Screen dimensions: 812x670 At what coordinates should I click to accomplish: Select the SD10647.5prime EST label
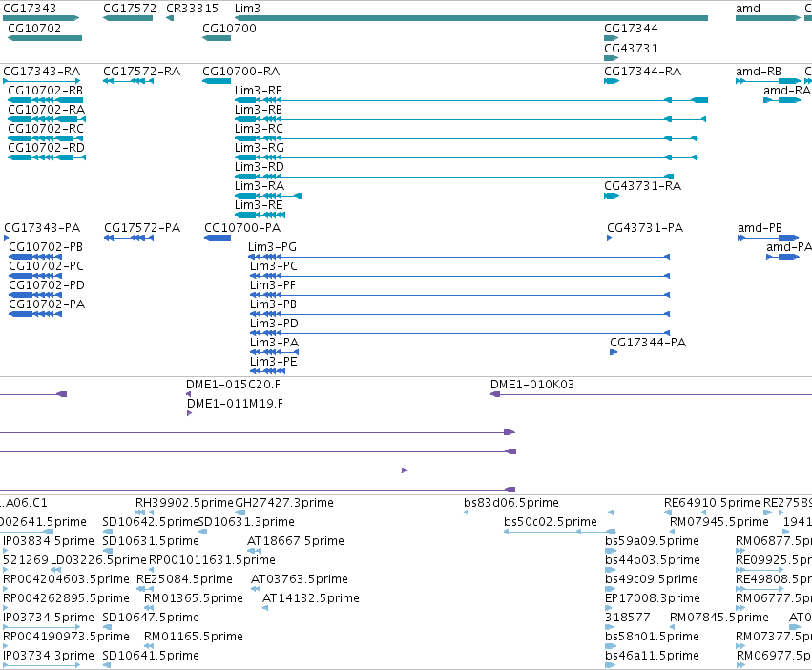[x=151, y=618]
